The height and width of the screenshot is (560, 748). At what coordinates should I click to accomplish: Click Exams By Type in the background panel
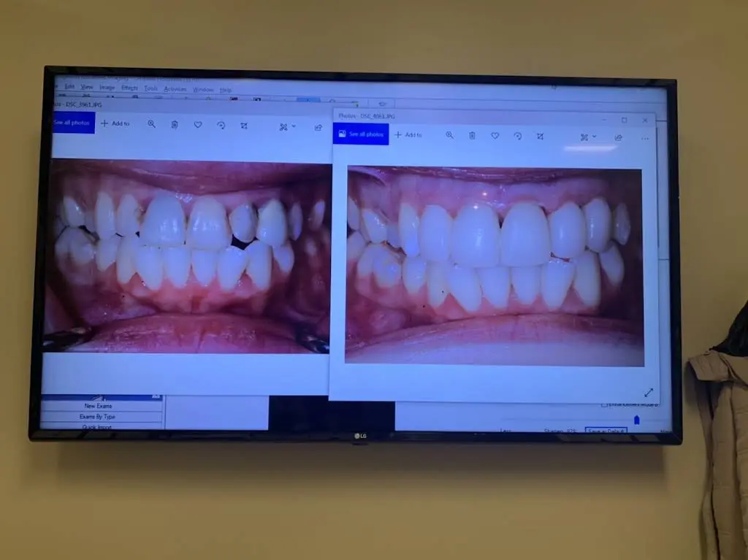pos(97,416)
